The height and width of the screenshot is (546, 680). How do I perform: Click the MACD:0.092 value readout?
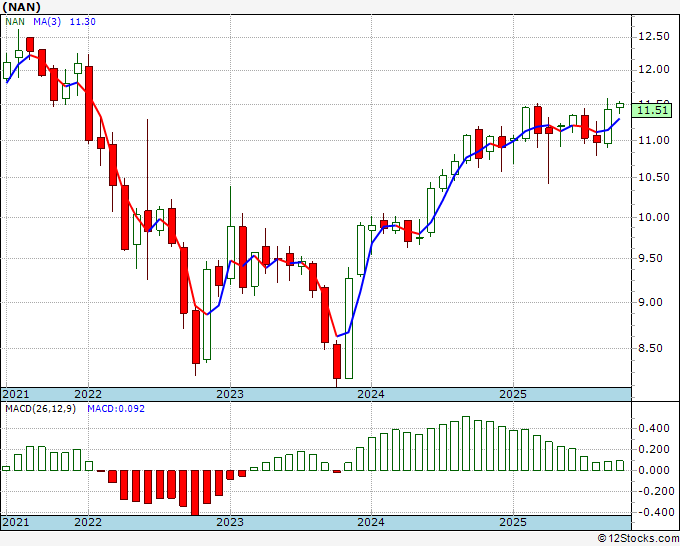116,409
